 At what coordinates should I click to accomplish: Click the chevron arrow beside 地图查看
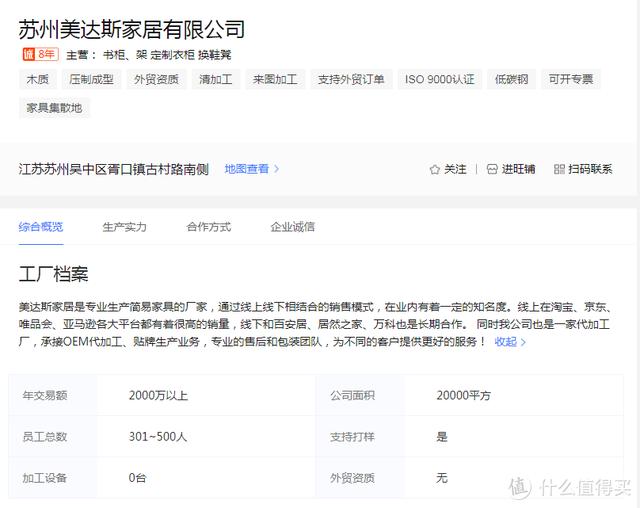(x=277, y=169)
